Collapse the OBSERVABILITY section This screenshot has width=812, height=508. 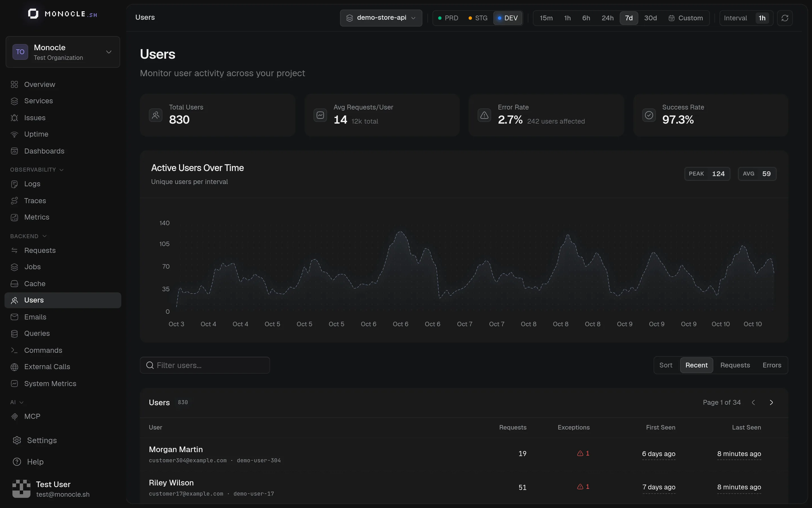coord(37,170)
